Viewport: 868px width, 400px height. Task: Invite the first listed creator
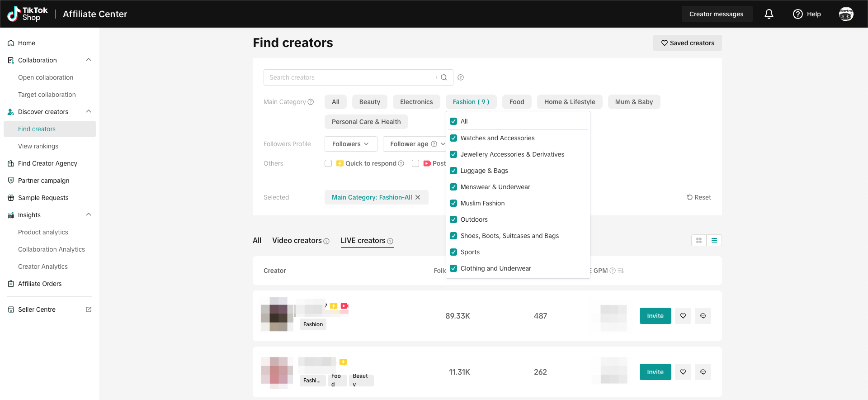(655, 316)
